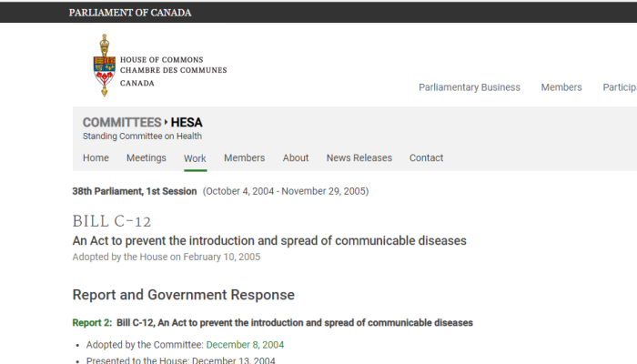Open the Parliament of Canada header link
Screen dimensions: 637x364
(x=130, y=13)
